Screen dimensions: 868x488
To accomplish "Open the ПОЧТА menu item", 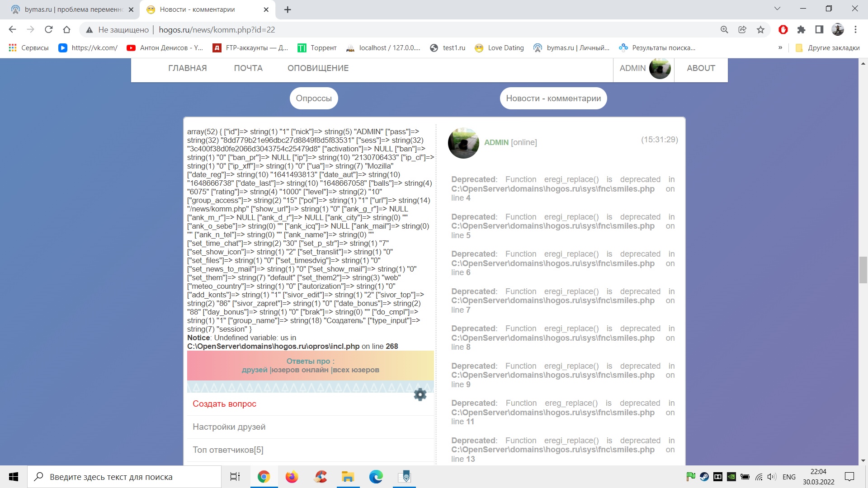I will [248, 68].
